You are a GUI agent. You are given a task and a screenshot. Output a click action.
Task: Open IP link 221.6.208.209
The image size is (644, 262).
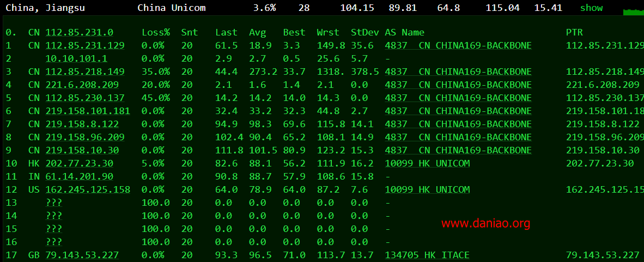coord(82,85)
